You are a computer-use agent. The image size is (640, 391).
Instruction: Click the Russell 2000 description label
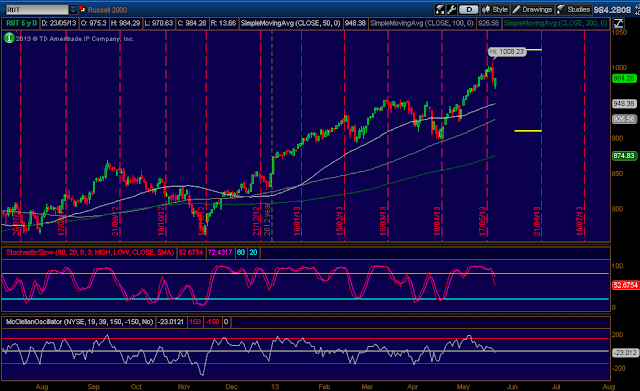tap(107, 10)
